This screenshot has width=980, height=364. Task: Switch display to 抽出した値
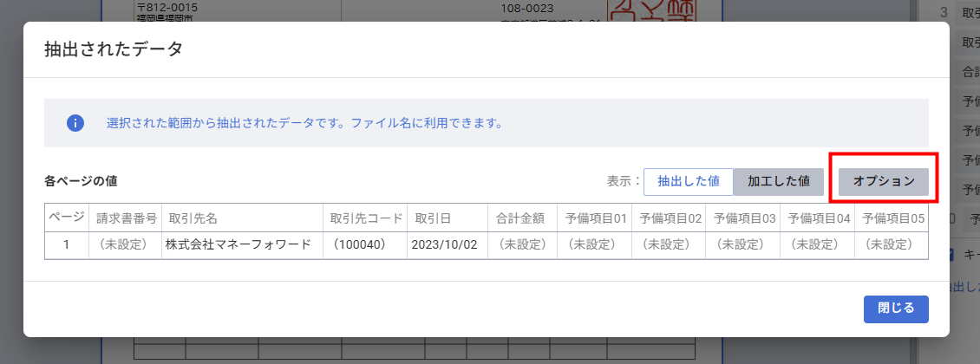tap(689, 181)
